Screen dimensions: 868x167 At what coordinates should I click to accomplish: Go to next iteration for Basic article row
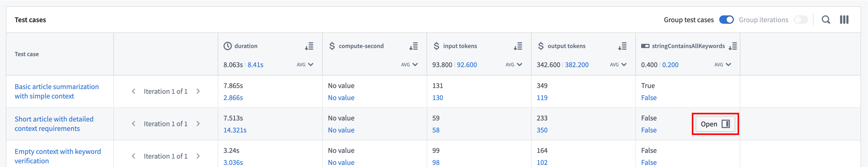198,91
